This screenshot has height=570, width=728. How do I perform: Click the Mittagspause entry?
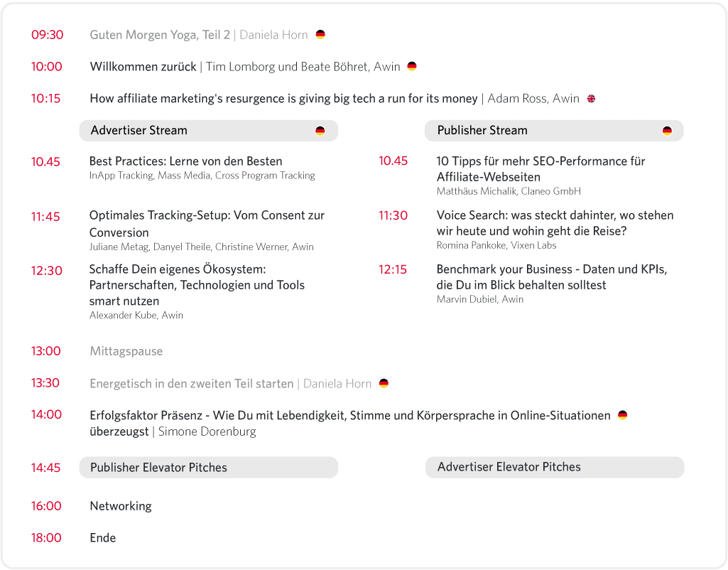126,351
